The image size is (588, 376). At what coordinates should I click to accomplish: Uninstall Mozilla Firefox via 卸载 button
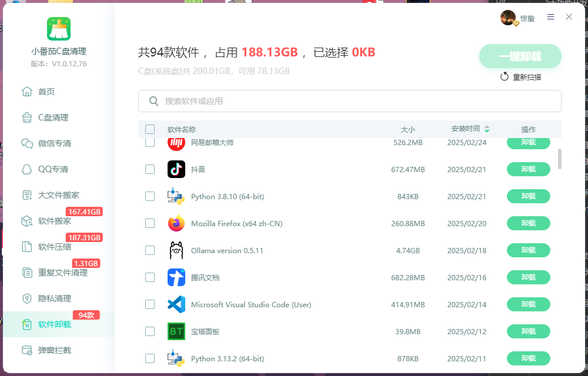coord(529,223)
